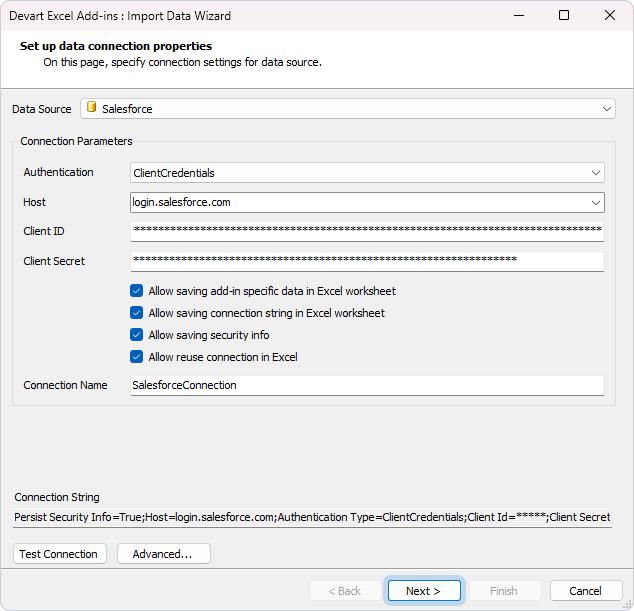Click the Authentication label
The image size is (634, 611).
coord(58,172)
